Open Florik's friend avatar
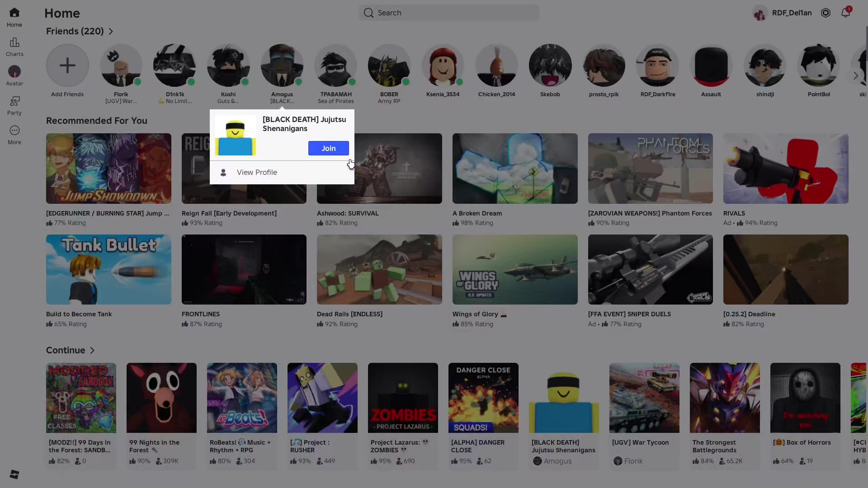The width and height of the screenshot is (868, 488). point(121,66)
